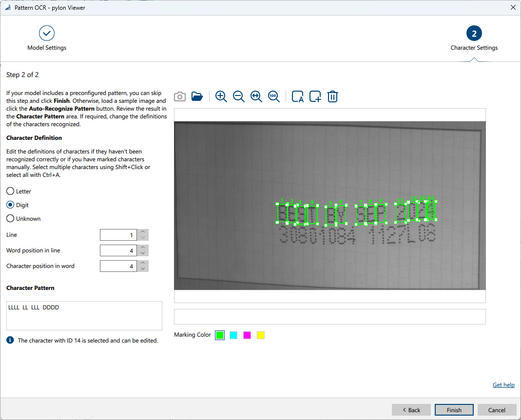521x420 pixels.
Task: Open a sample image with folder icon
Action: point(197,96)
